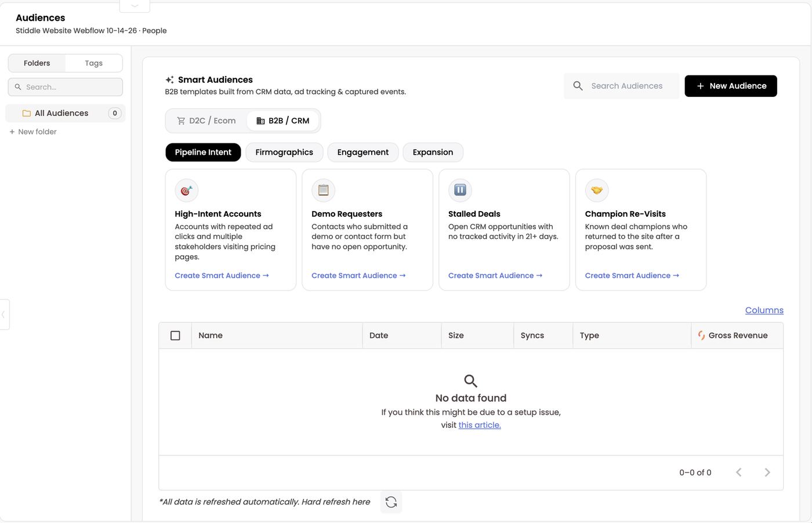Create Smart Audience for Demo Requesters
This screenshot has height=523, width=812.
[358, 275]
